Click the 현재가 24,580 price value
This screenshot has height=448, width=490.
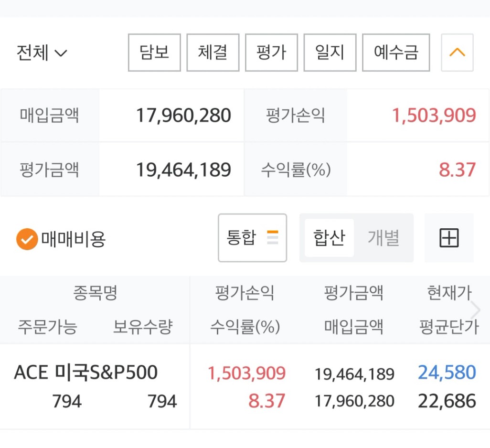click(x=447, y=373)
